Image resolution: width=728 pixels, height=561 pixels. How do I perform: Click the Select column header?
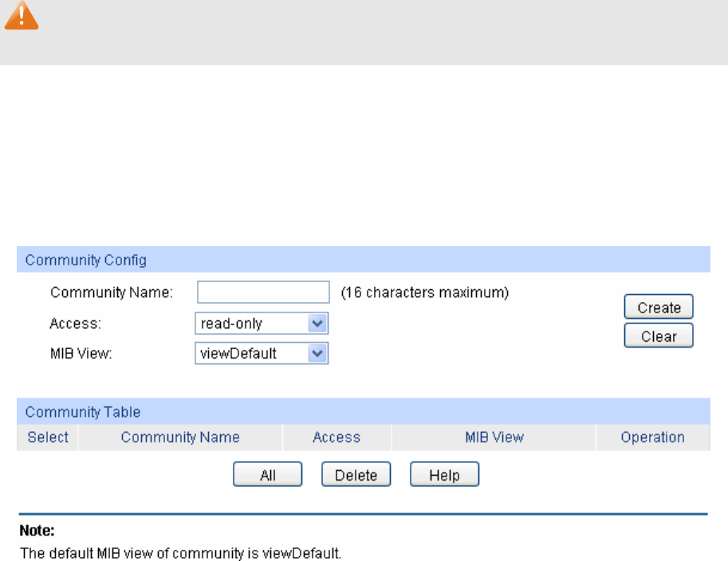click(48, 437)
